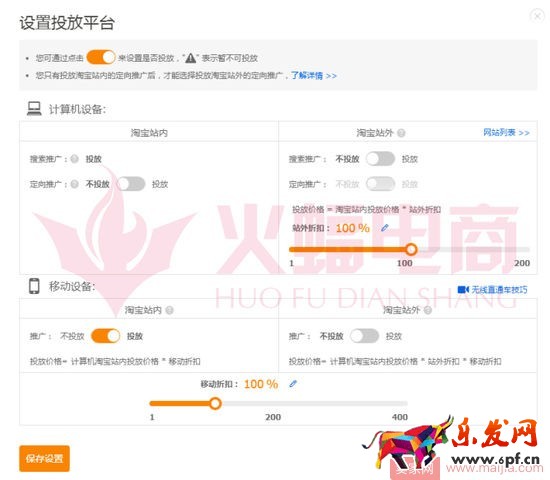Open the 无线直通车技巧 video link

pyautogui.click(x=499, y=289)
